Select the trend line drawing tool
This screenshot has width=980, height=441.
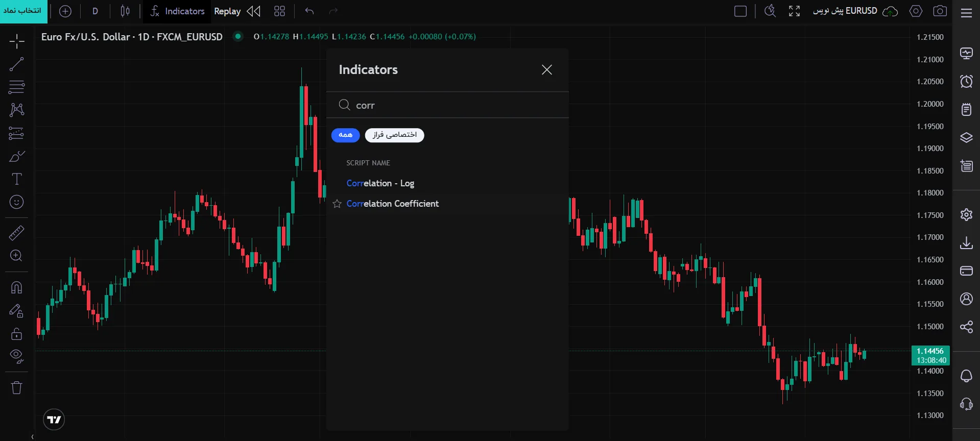(x=16, y=64)
